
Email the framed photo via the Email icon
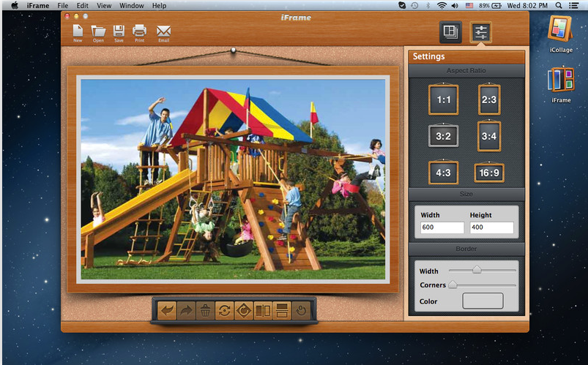pyautogui.click(x=163, y=33)
